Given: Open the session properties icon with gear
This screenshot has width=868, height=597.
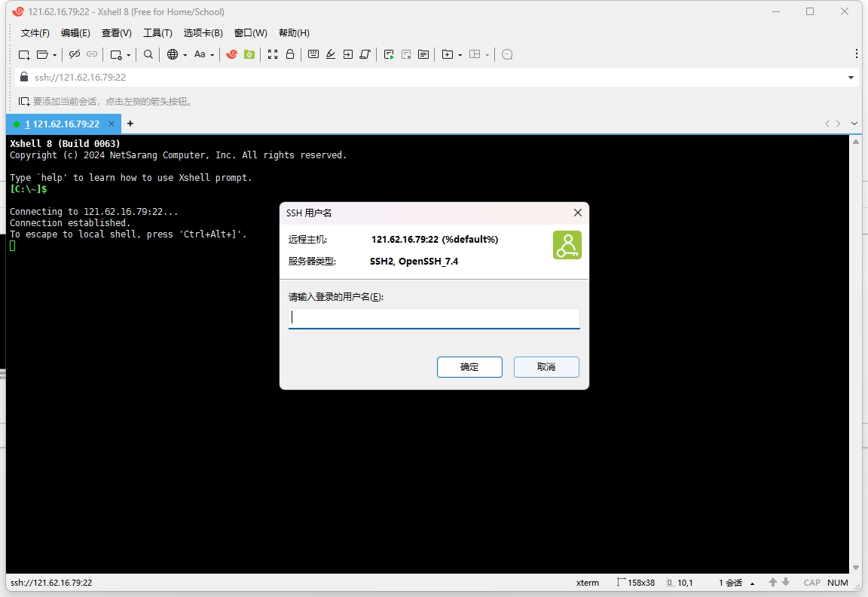Looking at the screenshot, I should tap(116, 54).
